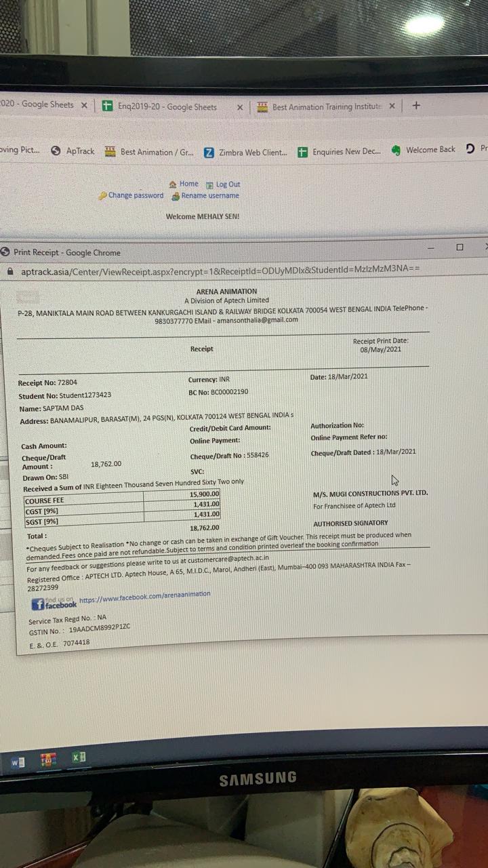Screen dimensions: 488x868
Task: Click the key icon beside Change password
Action: tap(103, 196)
